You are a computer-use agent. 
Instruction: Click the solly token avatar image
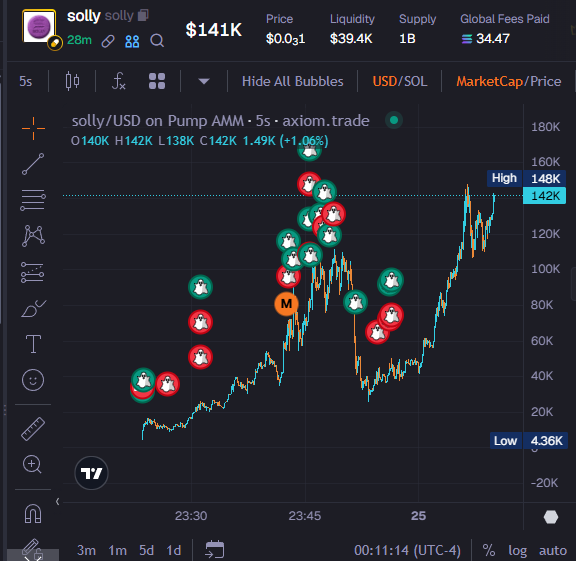tap(39, 26)
